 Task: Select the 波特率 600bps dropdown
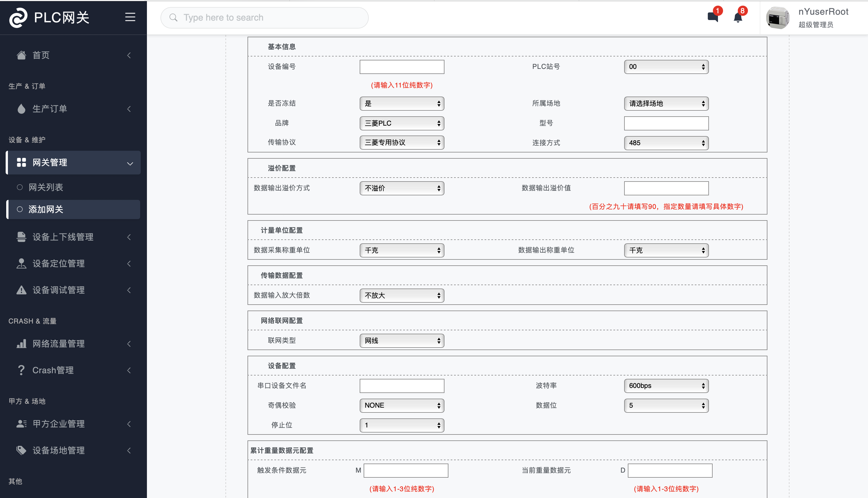coord(666,385)
